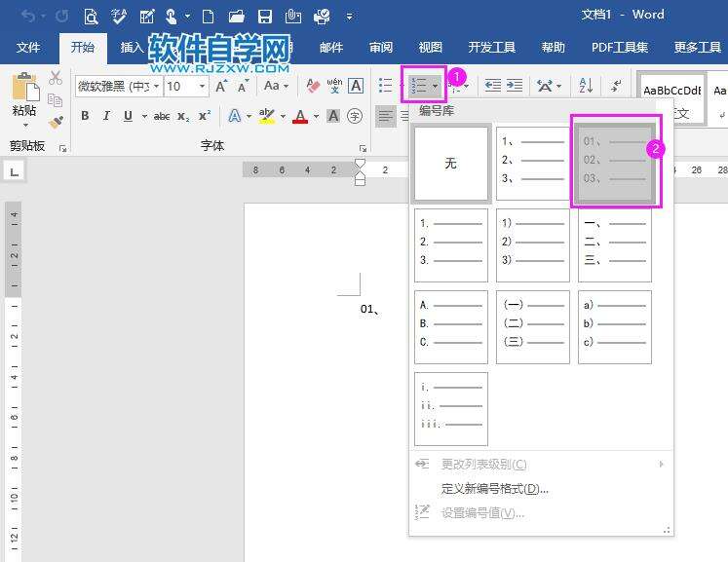Toggle the align left paragraph button
728x562 pixels.
pyautogui.click(x=385, y=116)
